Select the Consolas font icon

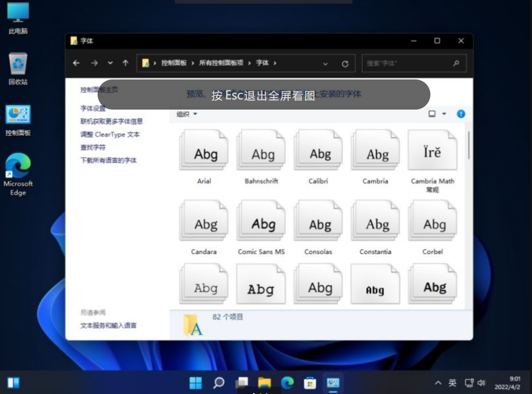(318, 221)
